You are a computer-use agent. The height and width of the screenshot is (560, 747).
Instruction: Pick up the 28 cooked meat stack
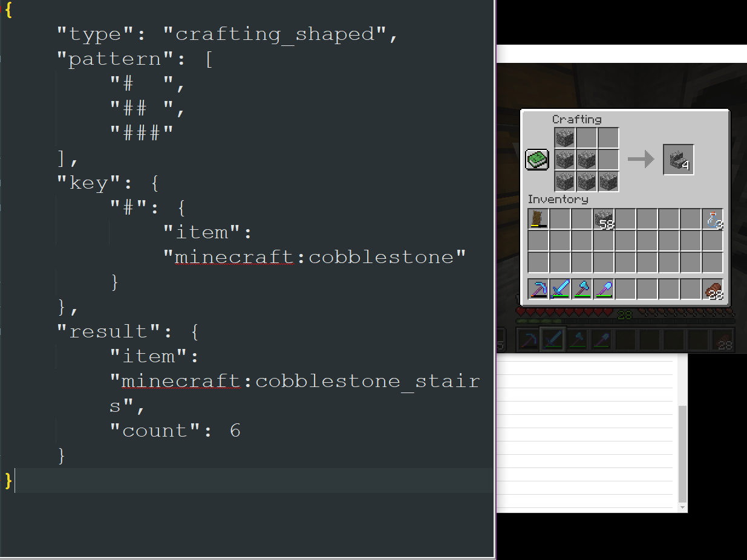coord(713,289)
